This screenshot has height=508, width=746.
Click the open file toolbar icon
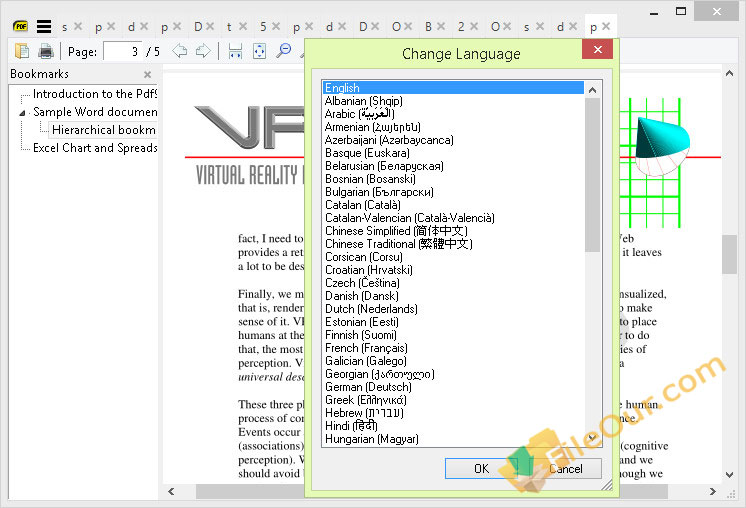coord(22,51)
